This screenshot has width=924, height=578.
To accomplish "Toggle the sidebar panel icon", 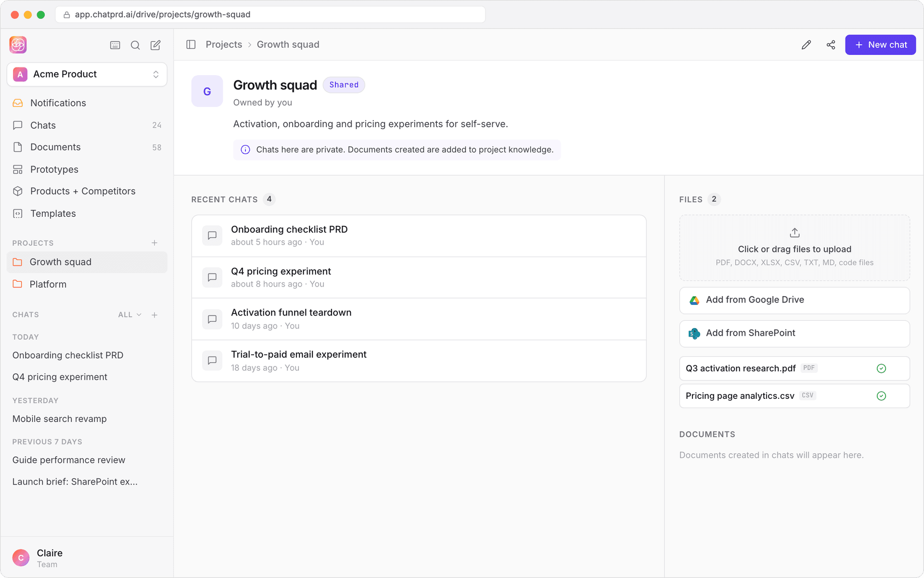I will [191, 44].
